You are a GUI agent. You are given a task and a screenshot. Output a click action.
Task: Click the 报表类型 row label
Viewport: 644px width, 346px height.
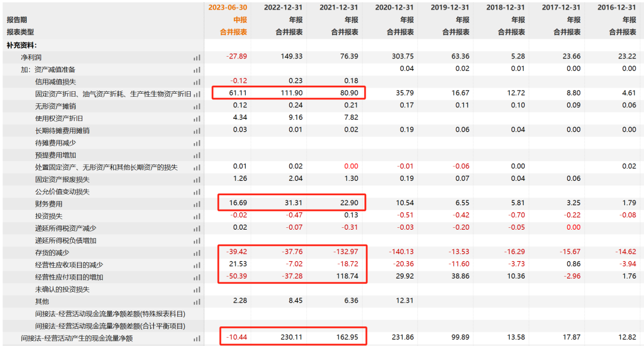(x=20, y=32)
